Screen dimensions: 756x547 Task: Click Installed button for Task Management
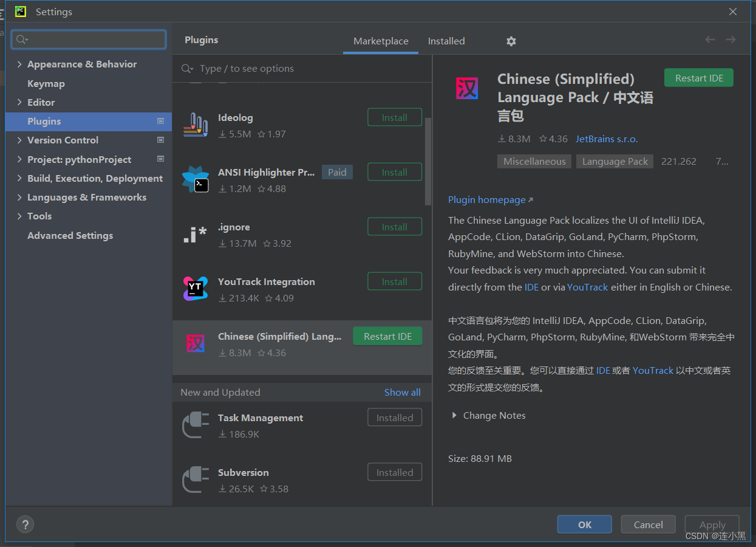point(395,418)
